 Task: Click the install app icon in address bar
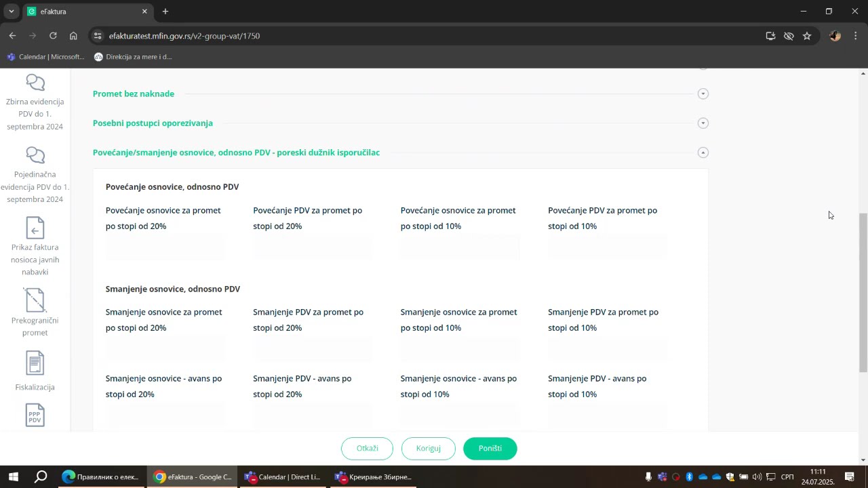(770, 36)
